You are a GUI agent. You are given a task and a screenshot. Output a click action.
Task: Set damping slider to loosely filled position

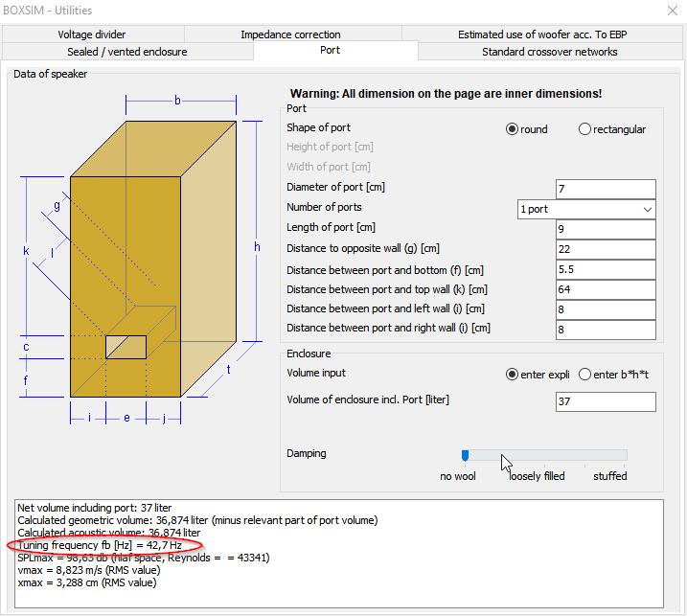click(544, 456)
